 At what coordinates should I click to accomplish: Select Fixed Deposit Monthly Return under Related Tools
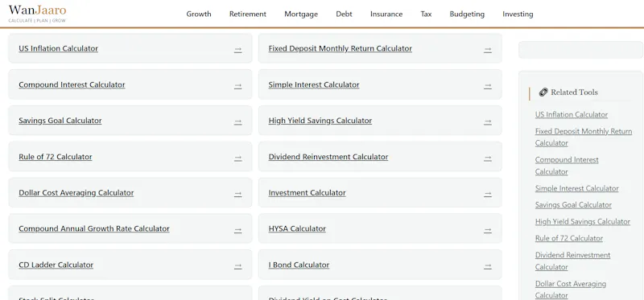(583, 137)
